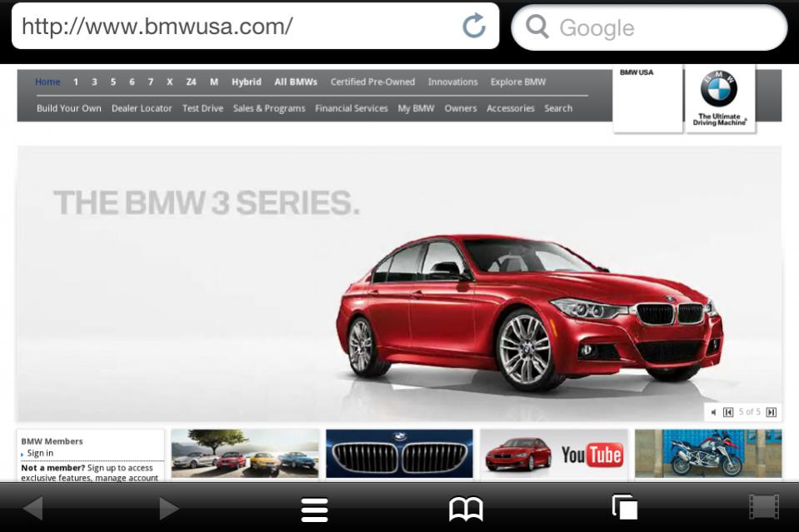The height and width of the screenshot is (532, 799).
Task: Tap the magnifier icon in Google search
Action: pyautogui.click(x=537, y=27)
